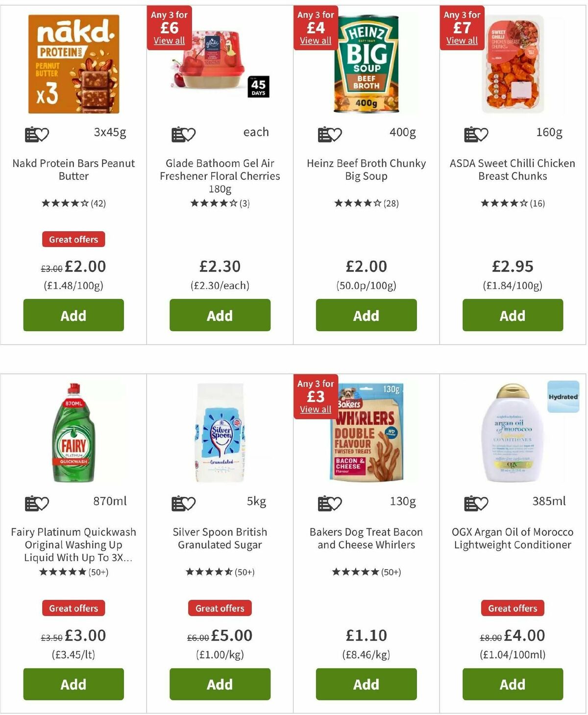Open the Nakd Protein Bars product page
Image resolution: width=588 pixels, height=715 pixels.
[x=73, y=170]
